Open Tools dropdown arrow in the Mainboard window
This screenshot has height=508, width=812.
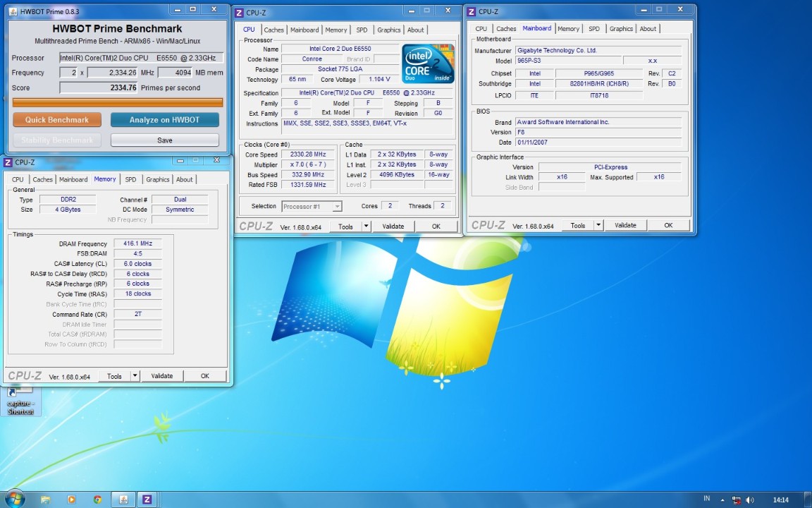click(x=598, y=225)
